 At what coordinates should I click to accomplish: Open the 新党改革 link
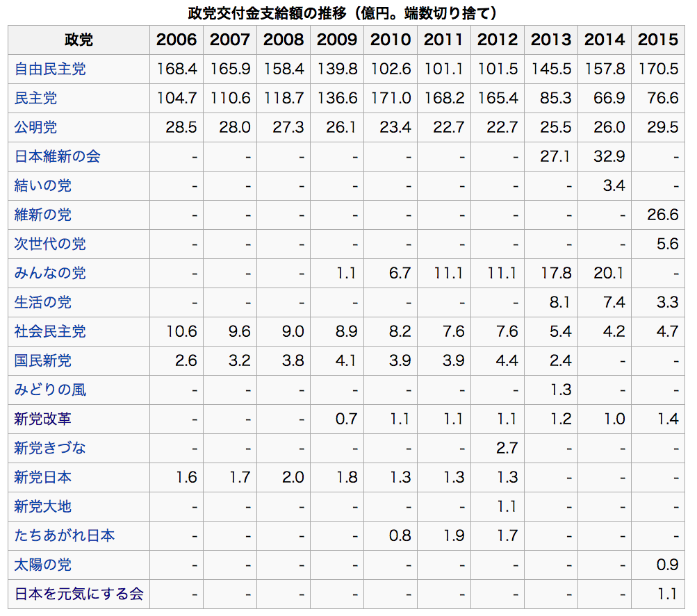coord(42,419)
